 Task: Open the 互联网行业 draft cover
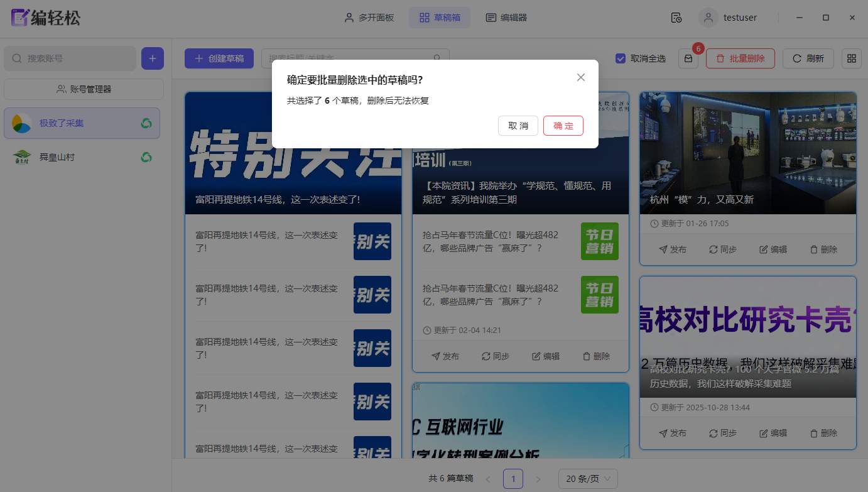521,421
